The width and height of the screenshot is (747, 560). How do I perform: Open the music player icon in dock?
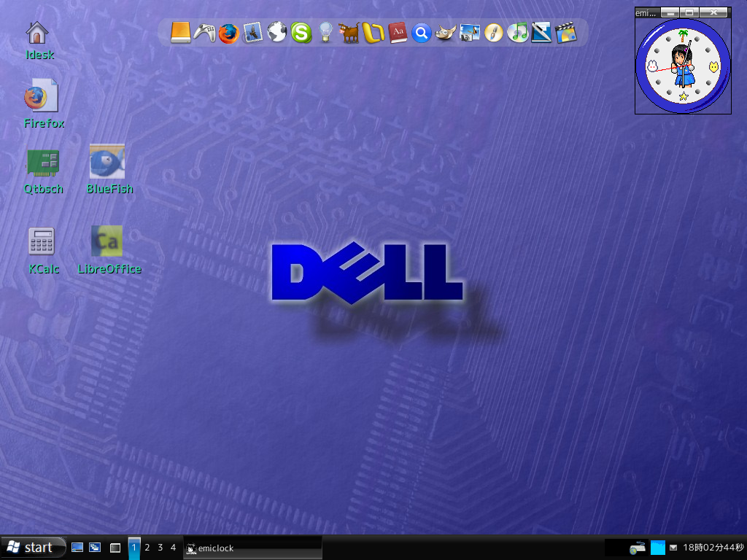(x=518, y=33)
